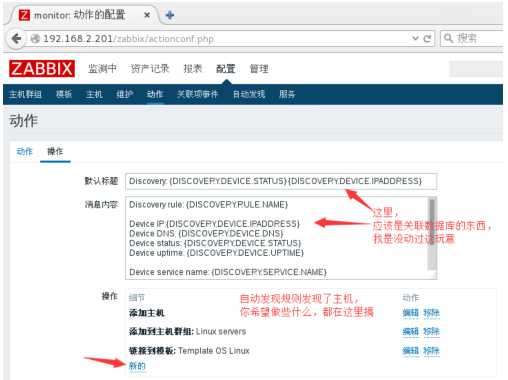The width and height of the screenshot is (508, 380).
Task: Remove the Template OS Linux operation
Action: pyautogui.click(x=431, y=351)
